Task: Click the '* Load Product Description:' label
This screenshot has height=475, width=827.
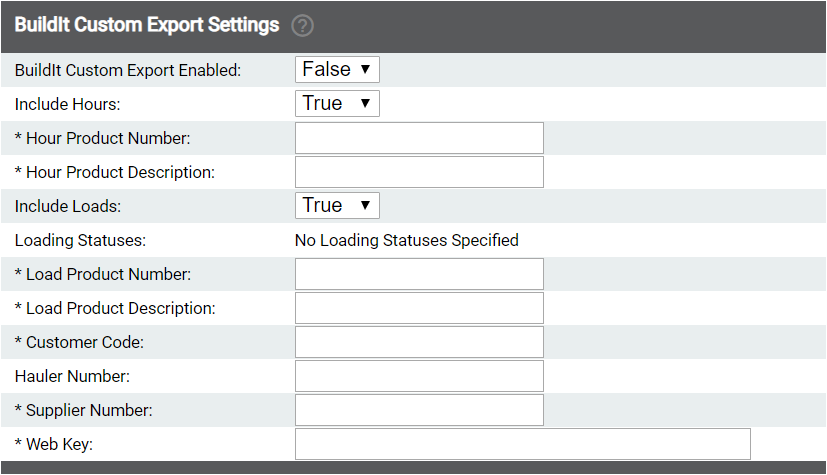Action: [x=115, y=308]
